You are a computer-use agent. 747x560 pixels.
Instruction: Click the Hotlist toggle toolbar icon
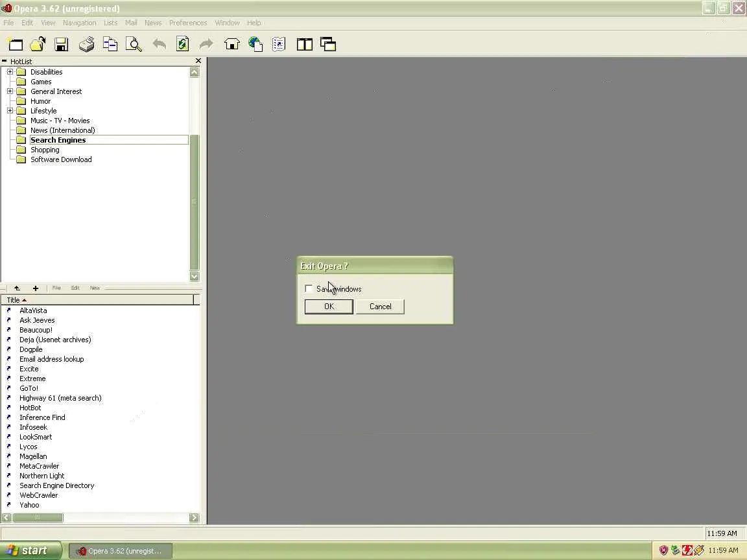pos(279,44)
